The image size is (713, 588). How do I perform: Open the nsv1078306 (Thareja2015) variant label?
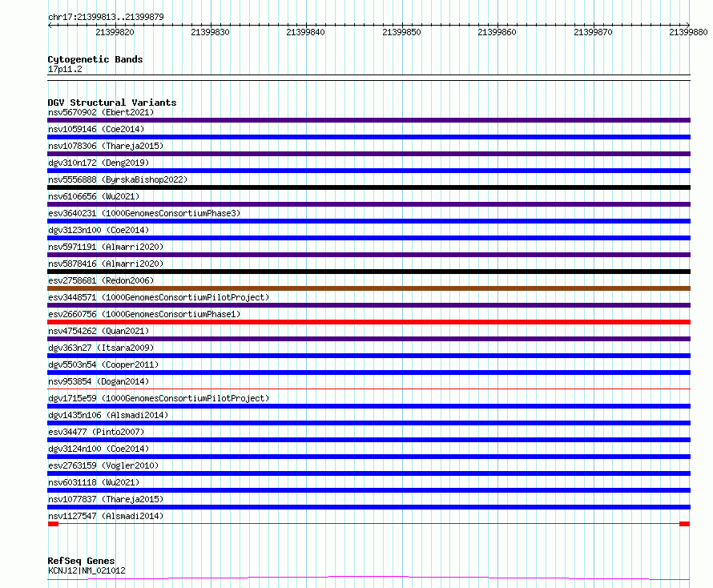point(106,146)
